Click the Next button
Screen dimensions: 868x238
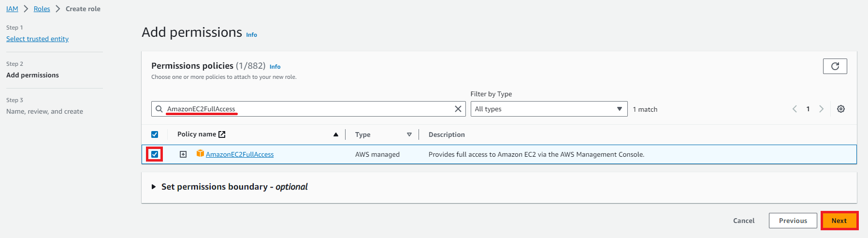point(839,221)
